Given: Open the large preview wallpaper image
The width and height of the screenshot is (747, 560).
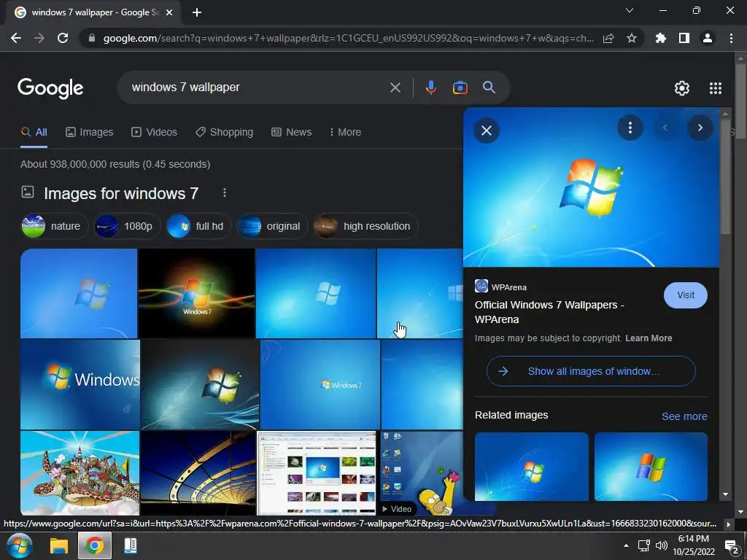Looking at the screenshot, I should 591,187.
